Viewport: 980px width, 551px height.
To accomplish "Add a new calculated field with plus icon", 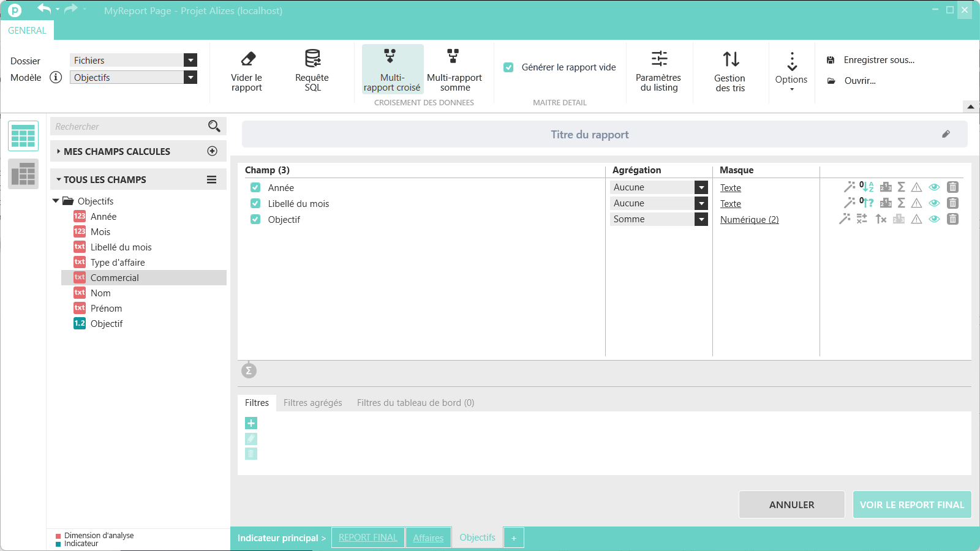I will click(x=213, y=151).
